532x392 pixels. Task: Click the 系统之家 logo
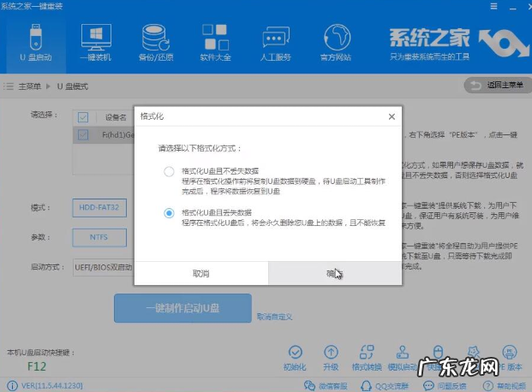click(x=459, y=45)
